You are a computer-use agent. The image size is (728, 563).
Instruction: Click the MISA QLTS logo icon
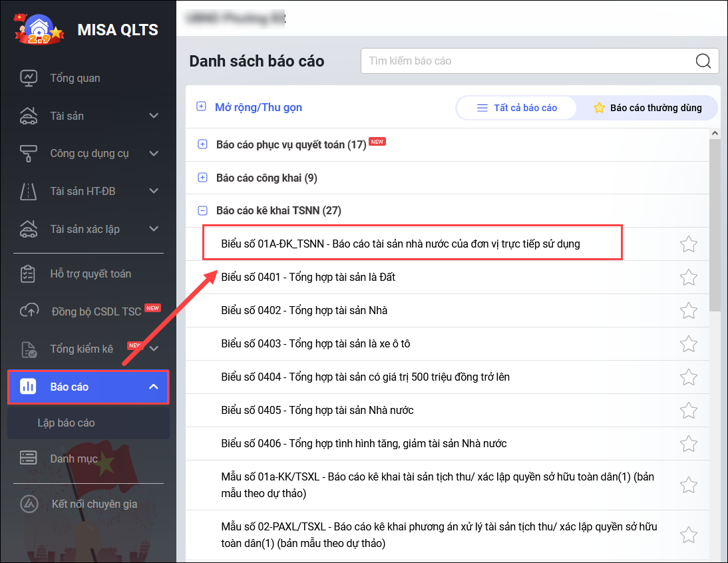39,29
